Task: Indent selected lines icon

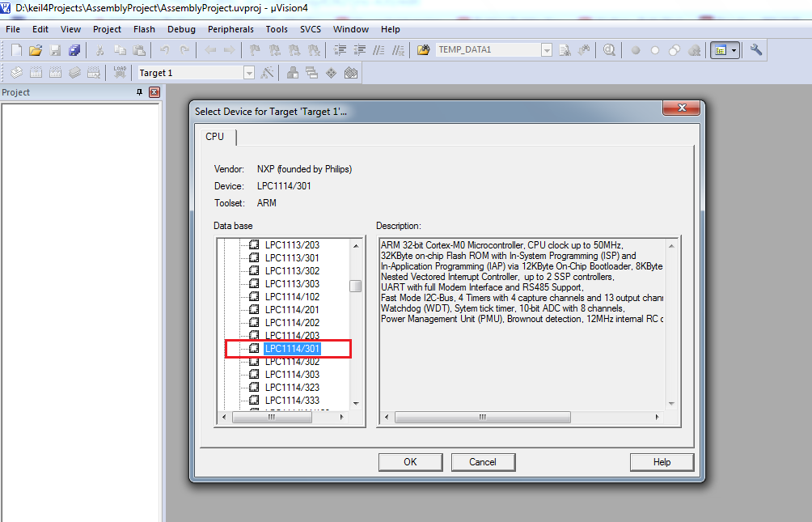Action: coord(340,50)
